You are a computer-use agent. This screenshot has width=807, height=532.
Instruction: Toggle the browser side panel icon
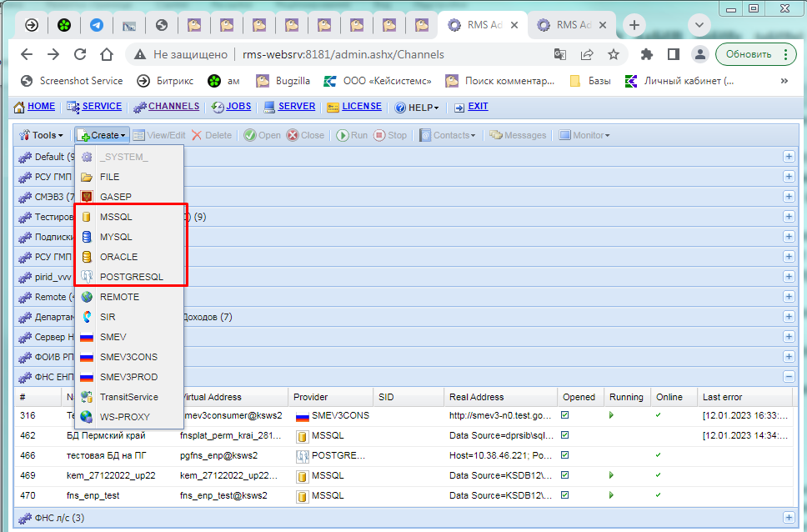(673, 54)
